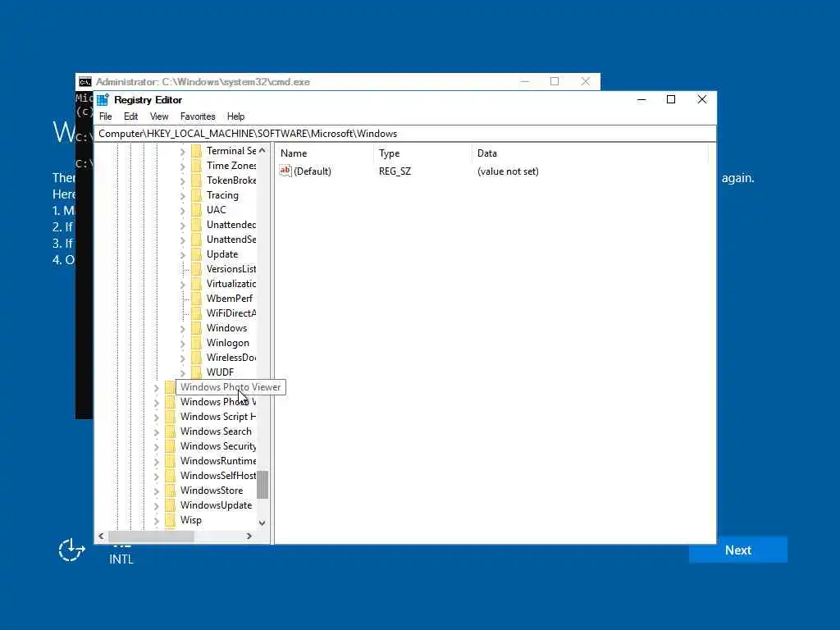Expand the Time Zones key
Image resolution: width=840 pixels, height=630 pixels.
click(x=183, y=166)
